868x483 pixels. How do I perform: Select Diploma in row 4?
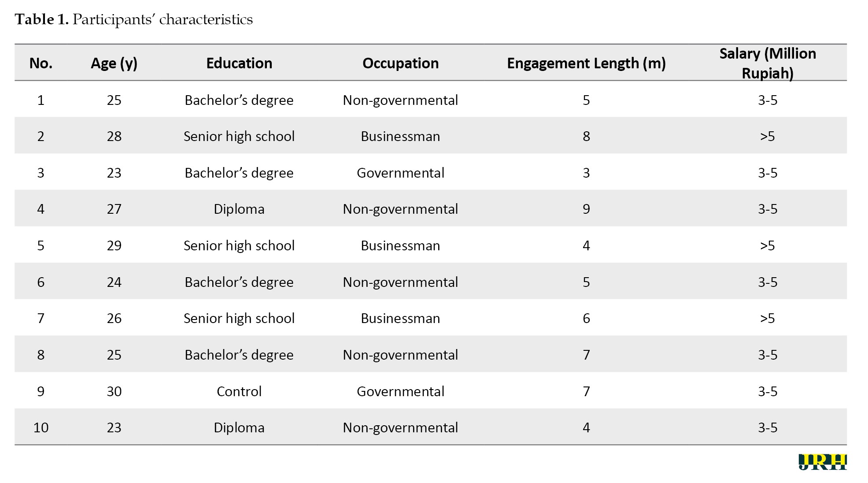pos(239,209)
